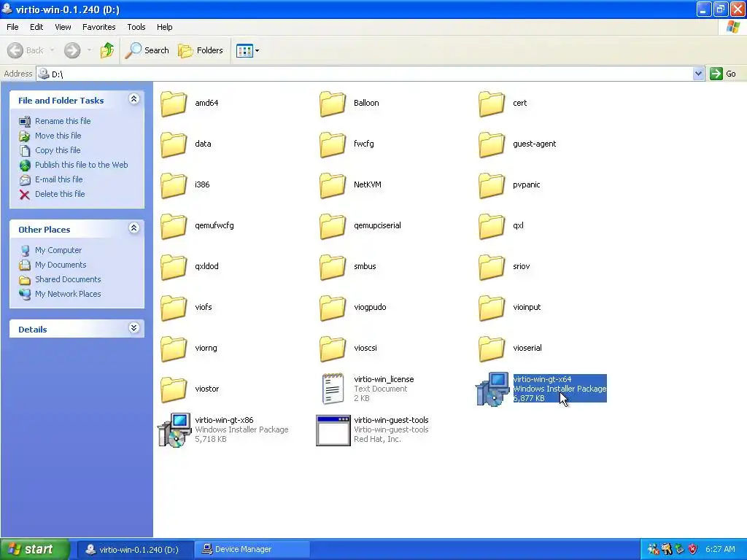Click Move this file link

pos(58,136)
